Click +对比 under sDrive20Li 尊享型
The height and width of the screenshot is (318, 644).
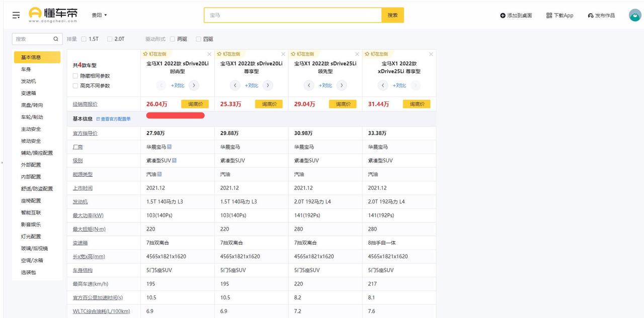(252, 85)
